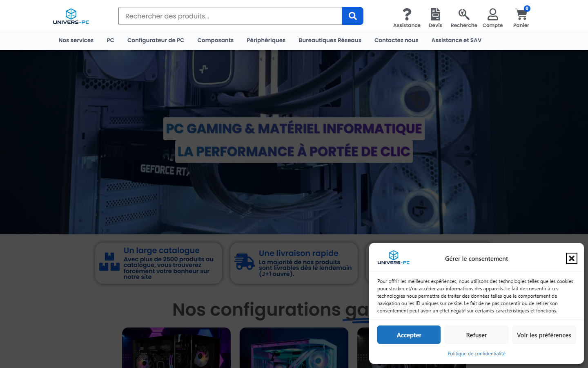Click the PC Gaming & Matériel Informatique headline
The width and height of the screenshot is (588, 368).
(x=294, y=129)
